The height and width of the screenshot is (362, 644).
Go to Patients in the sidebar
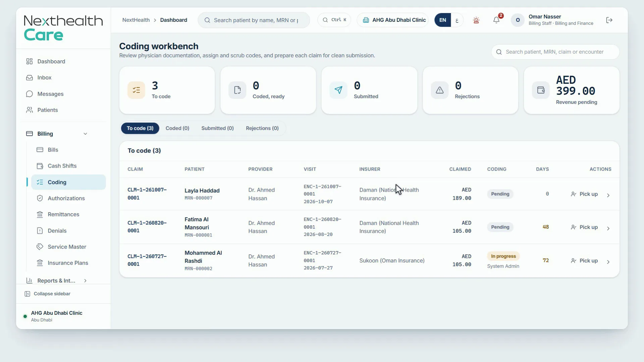pyautogui.click(x=64, y=110)
